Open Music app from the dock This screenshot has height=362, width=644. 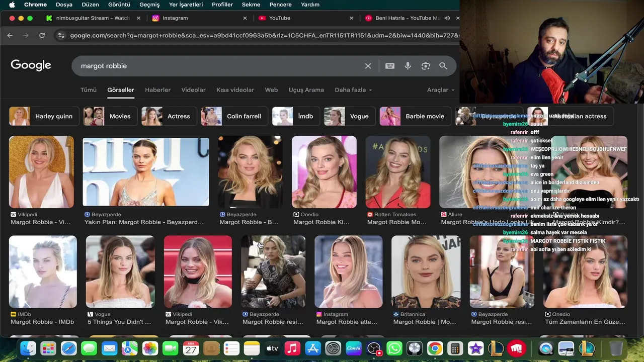(292, 348)
